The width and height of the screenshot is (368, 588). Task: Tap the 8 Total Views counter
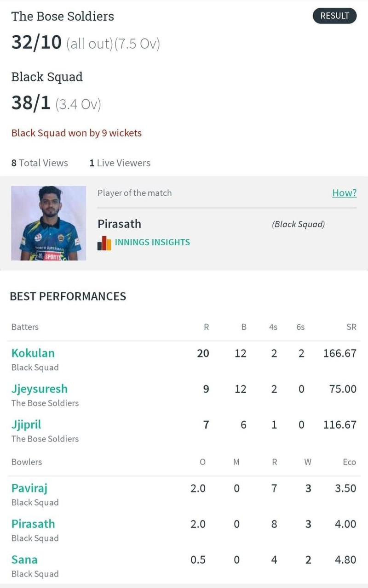pyautogui.click(x=40, y=163)
